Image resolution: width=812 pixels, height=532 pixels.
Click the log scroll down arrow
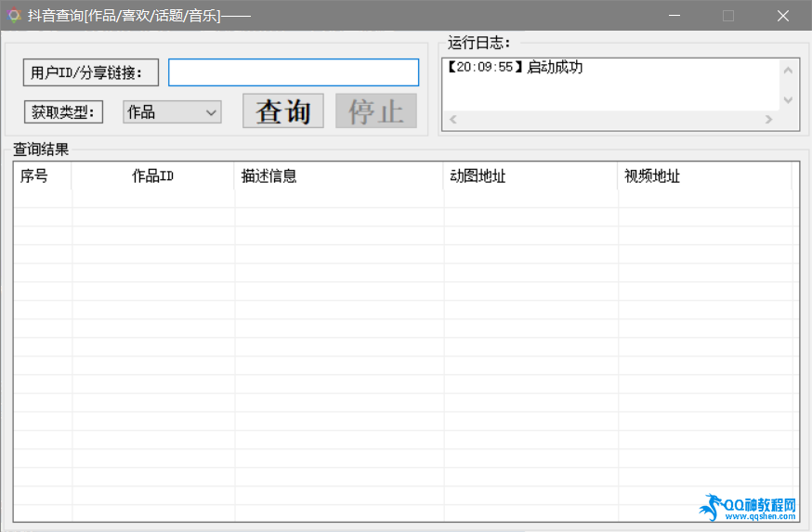click(788, 100)
